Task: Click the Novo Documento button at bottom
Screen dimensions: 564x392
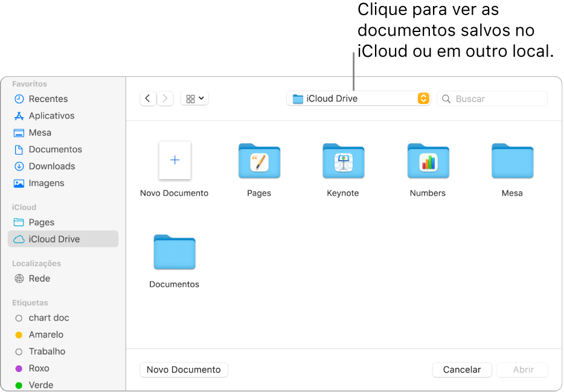Action: (x=184, y=370)
